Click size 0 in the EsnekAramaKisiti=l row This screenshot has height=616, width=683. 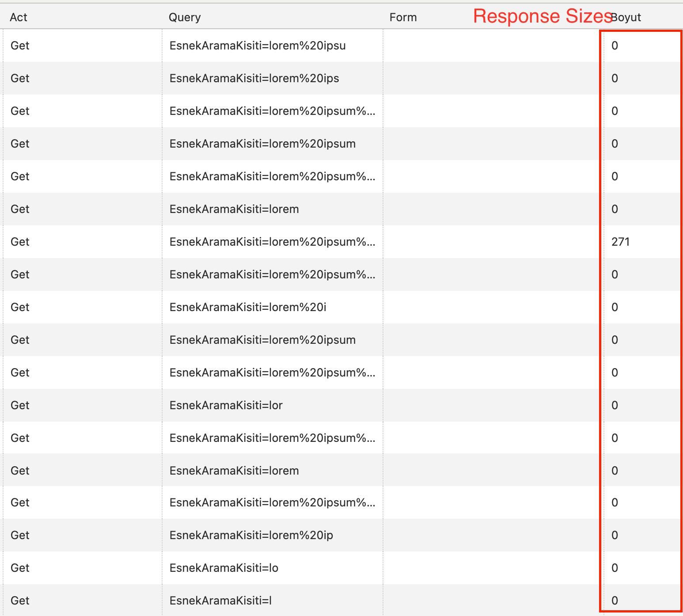pyautogui.click(x=615, y=601)
